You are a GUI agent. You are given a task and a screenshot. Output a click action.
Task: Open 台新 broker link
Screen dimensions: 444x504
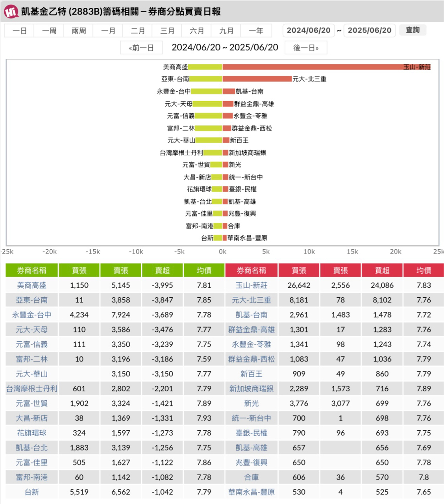tap(31, 492)
